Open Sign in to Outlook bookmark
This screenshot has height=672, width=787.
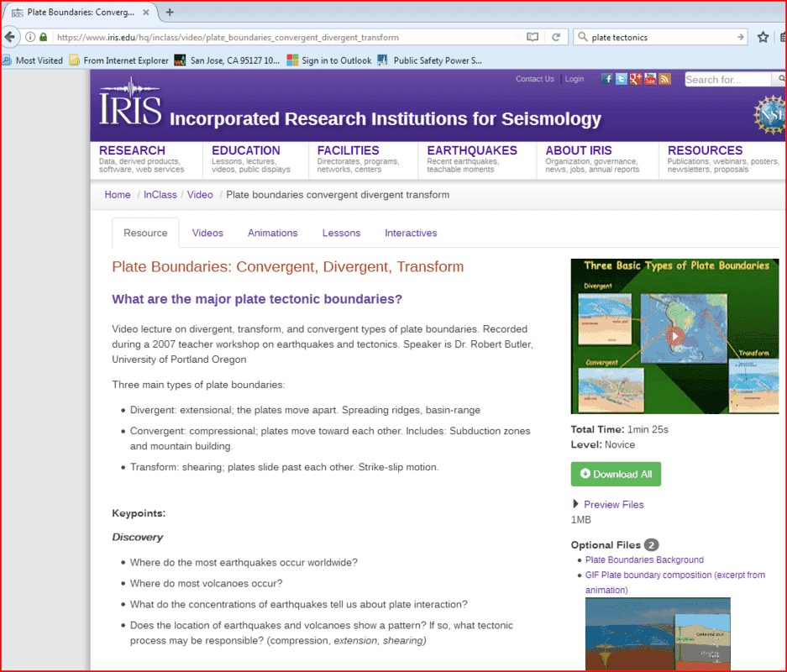(x=329, y=60)
